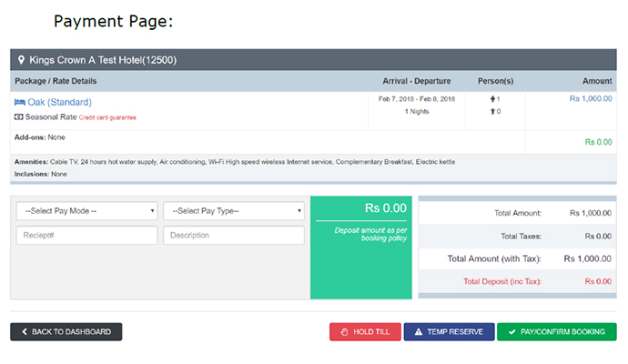Screen dimensions: 628x364
Task: Click the Hold Till button
Action: coord(365,332)
